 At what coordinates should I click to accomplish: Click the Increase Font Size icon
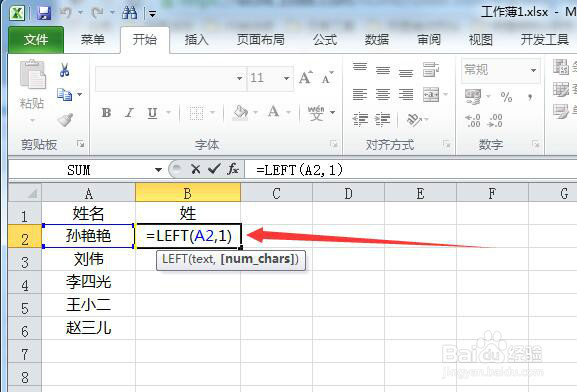pyautogui.click(x=306, y=77)
